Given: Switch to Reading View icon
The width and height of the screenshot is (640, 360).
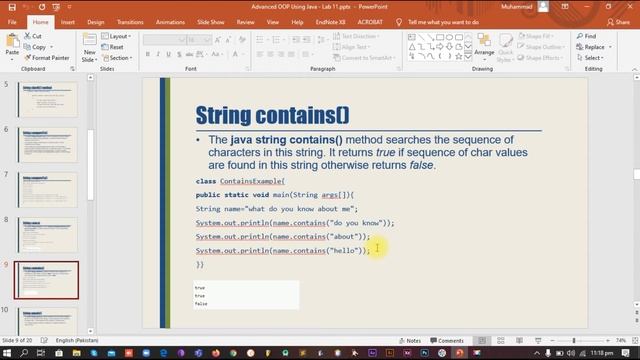Looking at the screenshot, I should 519,340.
